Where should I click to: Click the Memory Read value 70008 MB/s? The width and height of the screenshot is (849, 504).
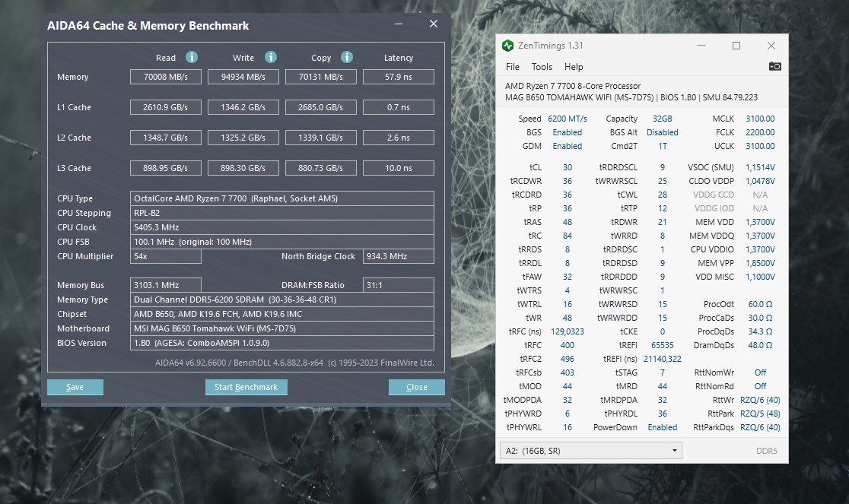point(166,77)
